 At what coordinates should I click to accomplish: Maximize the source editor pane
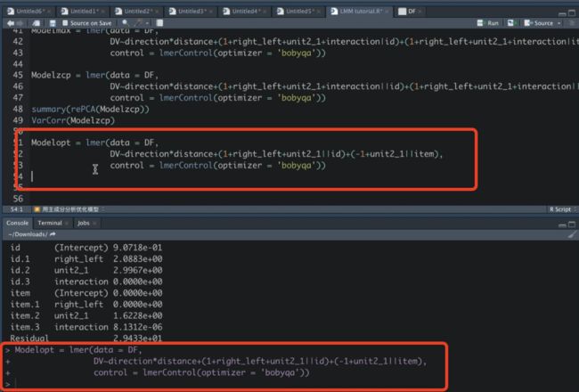coord(572,13)
